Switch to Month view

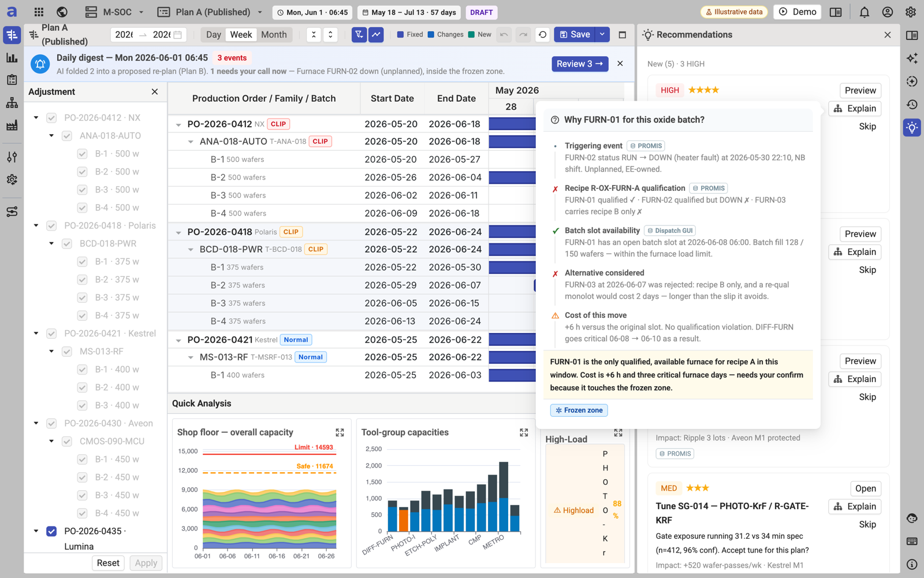click(x=274, y=35)
